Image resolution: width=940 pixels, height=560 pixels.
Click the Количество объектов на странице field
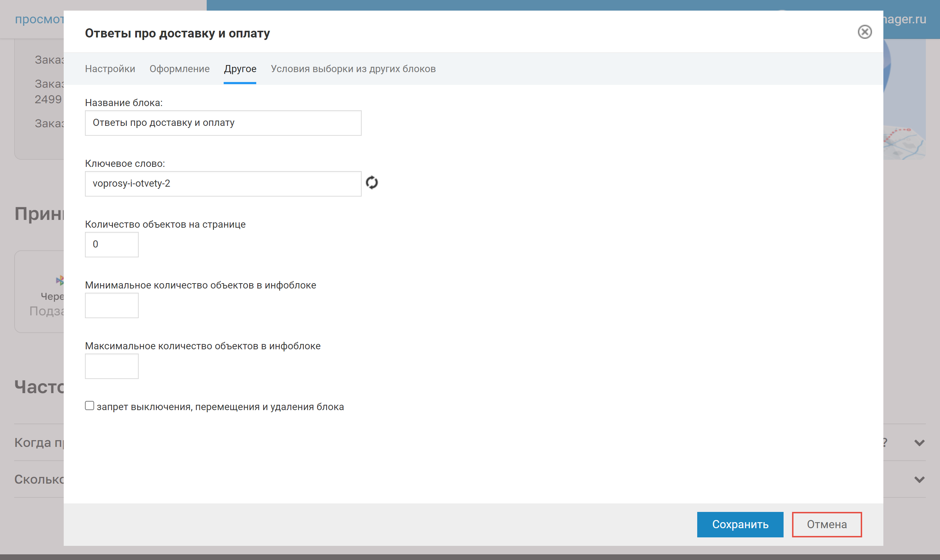coord(111,245)
